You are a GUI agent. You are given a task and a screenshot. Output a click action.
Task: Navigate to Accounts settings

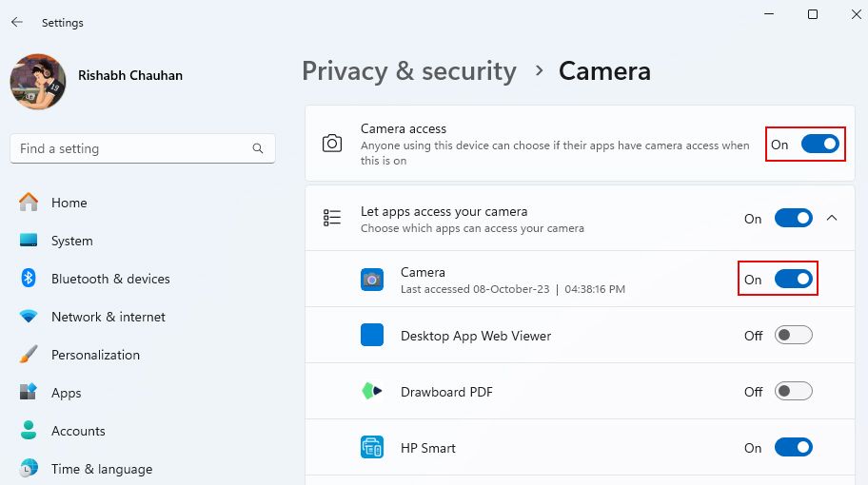[x=78, y=431]
